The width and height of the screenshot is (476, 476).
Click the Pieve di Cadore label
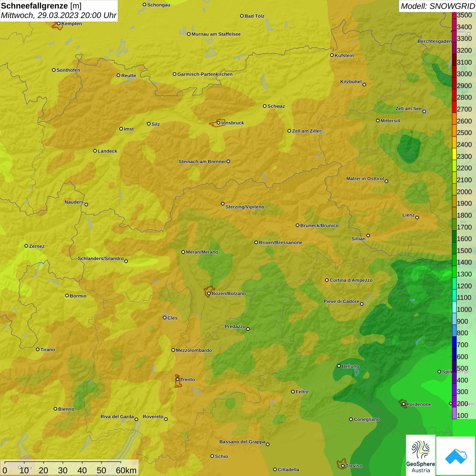coord(341,301)
